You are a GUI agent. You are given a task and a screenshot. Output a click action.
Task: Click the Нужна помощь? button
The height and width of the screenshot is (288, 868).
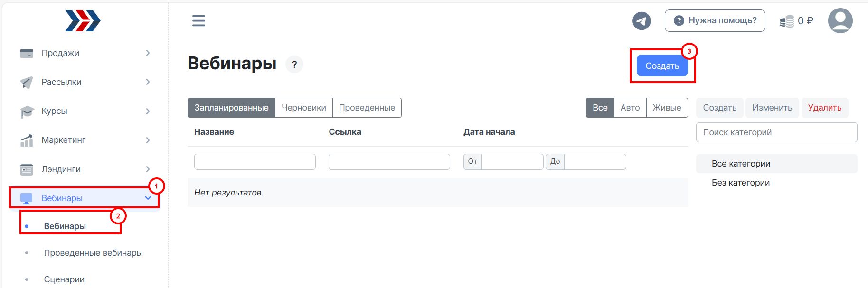[x=715, y=20]
